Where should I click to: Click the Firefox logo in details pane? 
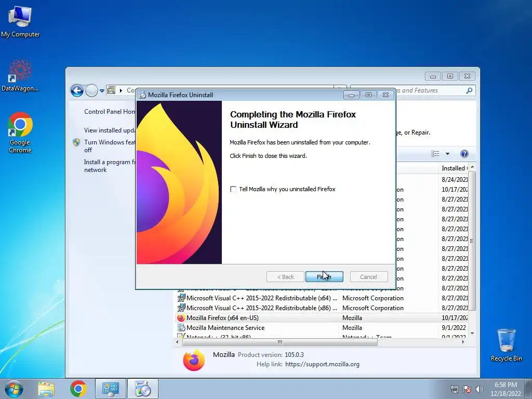(x=194, y=360)
